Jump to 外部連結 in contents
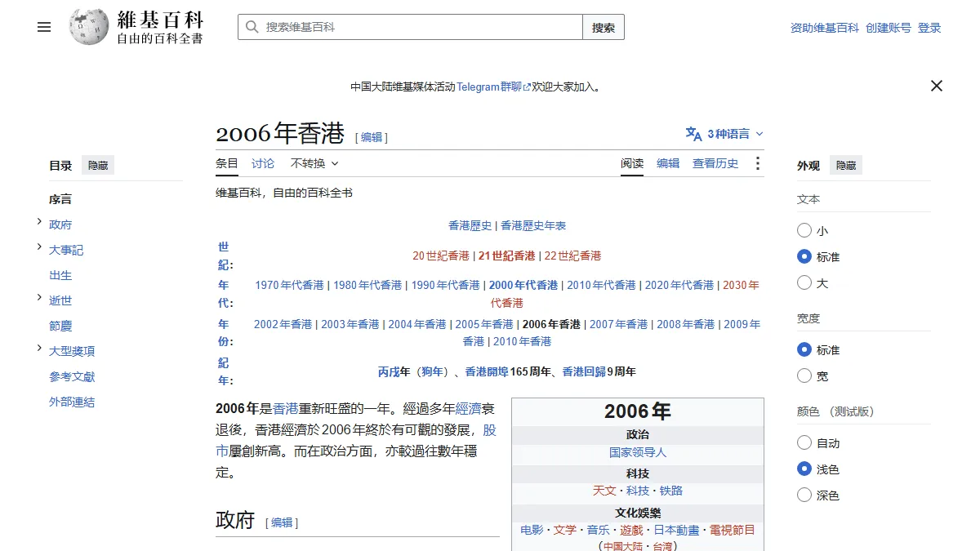Screen dimensions: 980x551 click(x=72, y=402)
